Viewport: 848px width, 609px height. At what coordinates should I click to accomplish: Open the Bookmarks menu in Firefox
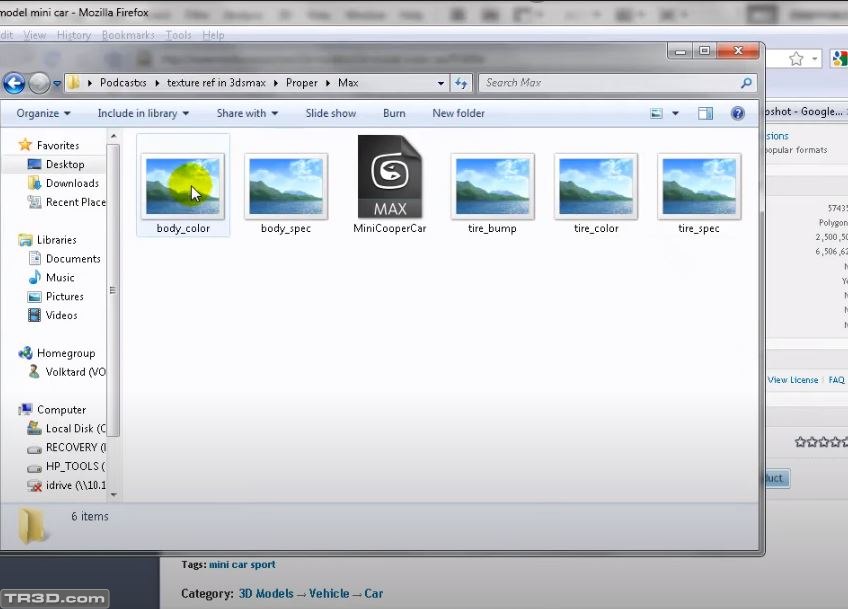pyautogui.click(x=128, y=35)
